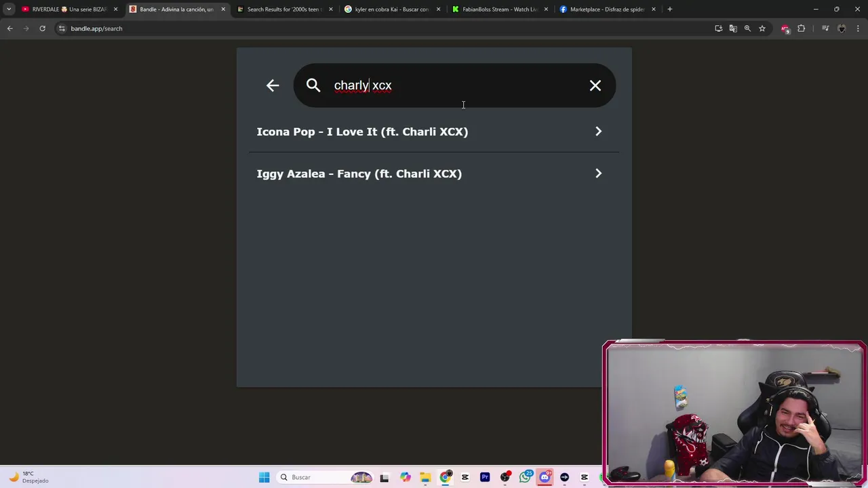
Task: Close the RIVERDALE tab
Action: tap(115, 9)
